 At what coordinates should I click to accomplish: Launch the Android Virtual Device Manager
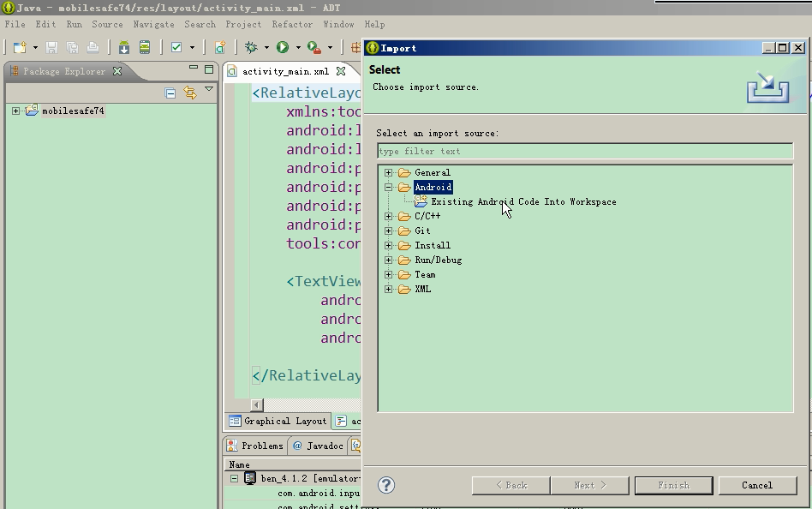[145, 48]
